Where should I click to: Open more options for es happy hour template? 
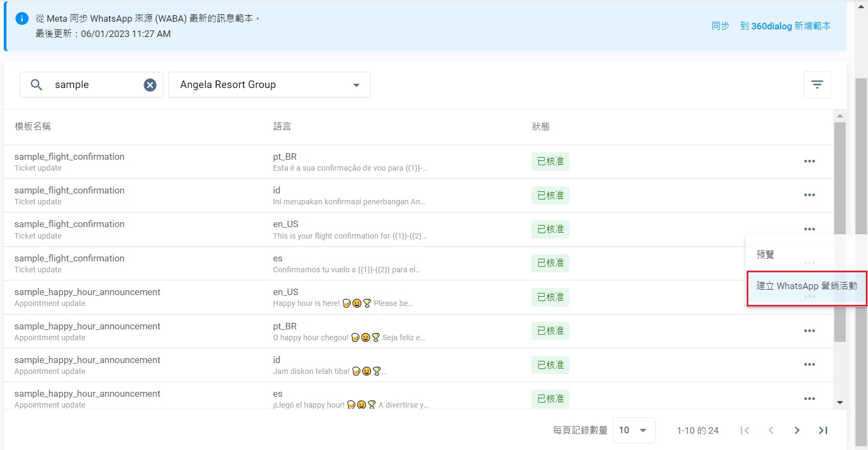point(809,399)
